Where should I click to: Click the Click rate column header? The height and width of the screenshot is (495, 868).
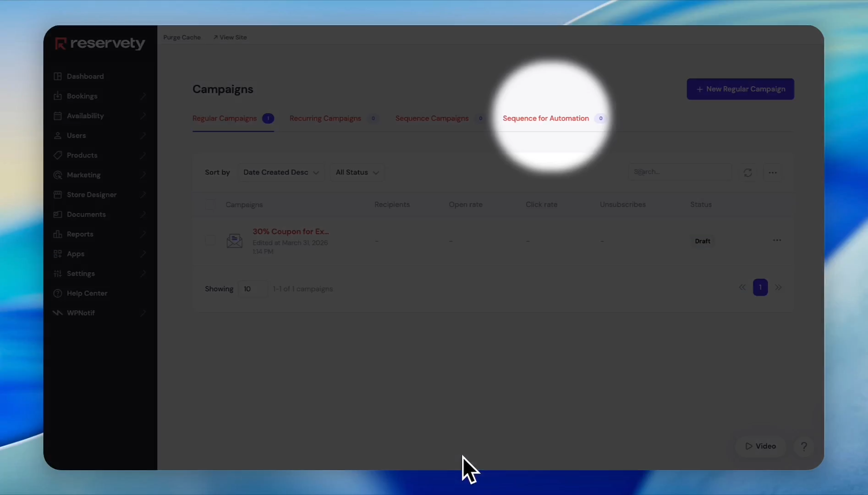click(x=541, y=204)
